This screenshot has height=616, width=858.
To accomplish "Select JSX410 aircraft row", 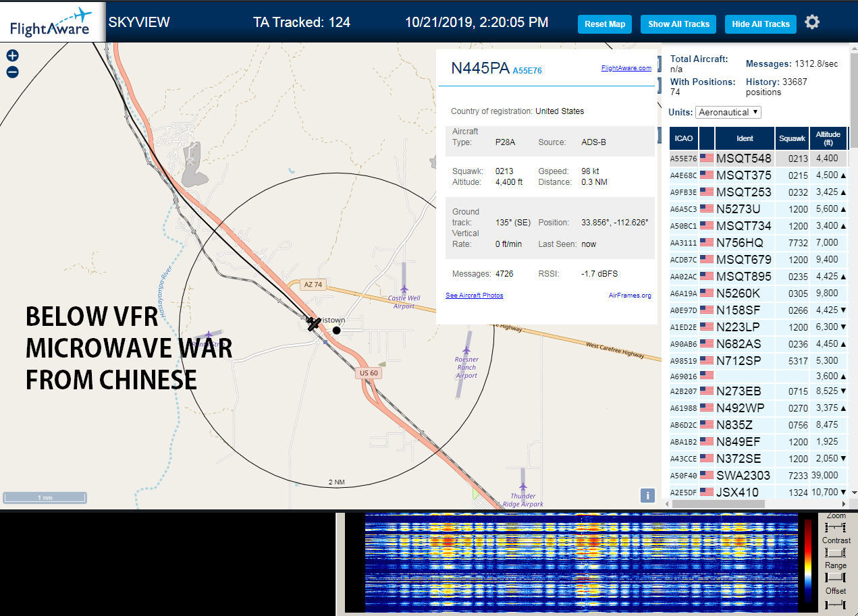I will pyautogui.click(x=758, y=492).
